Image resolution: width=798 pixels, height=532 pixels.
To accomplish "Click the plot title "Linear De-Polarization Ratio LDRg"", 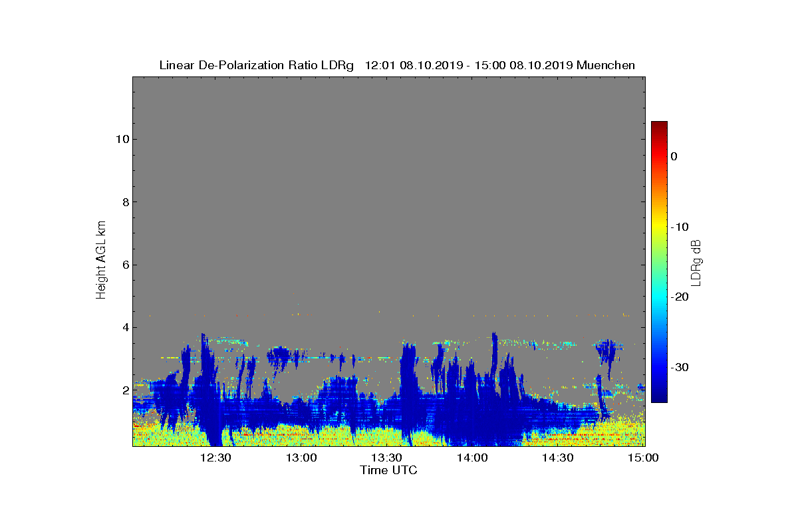I will click(257, 65).
